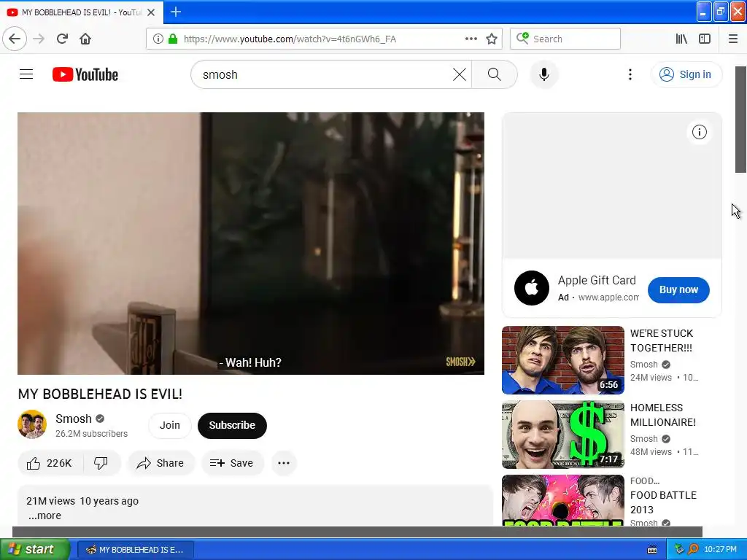Dislike the video with thumbs down

click(x=101, y=463)
